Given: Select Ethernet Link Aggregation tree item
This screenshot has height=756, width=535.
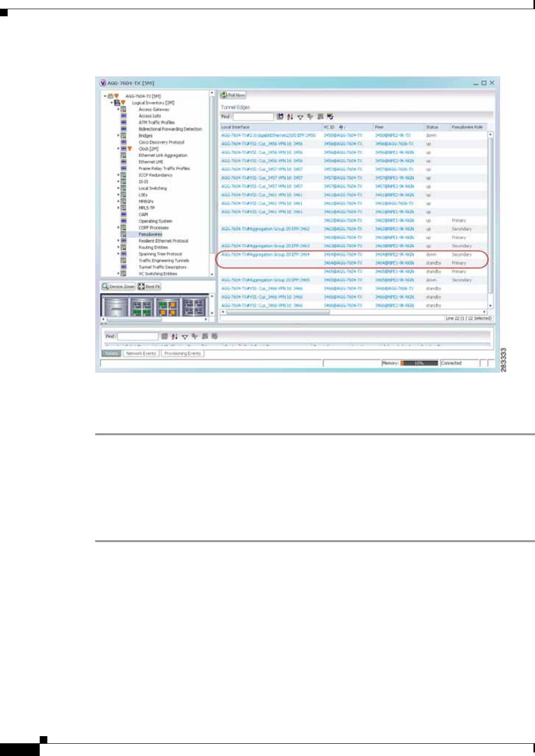Looking at the screenshot, I should pyautogui.click(x=163, y=155).
